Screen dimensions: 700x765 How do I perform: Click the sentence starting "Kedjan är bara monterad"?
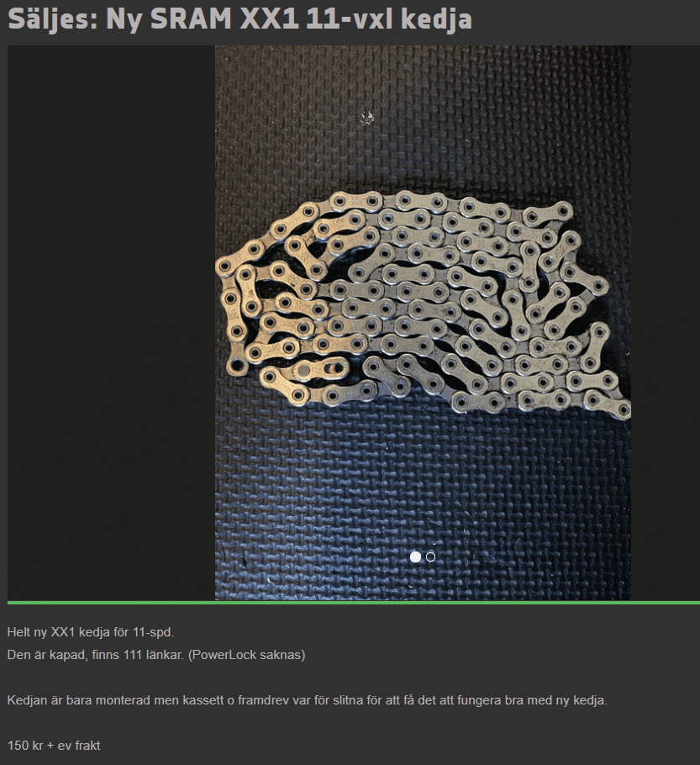[x=307, y=700]
